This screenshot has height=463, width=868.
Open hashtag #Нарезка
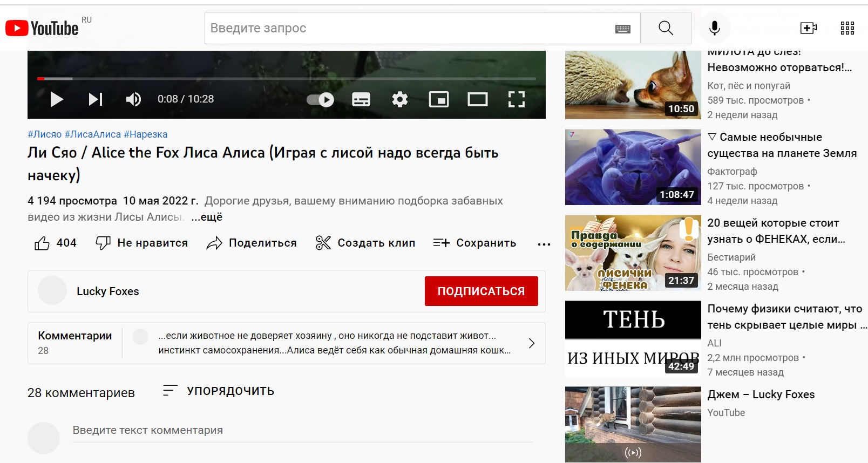(x=146, y=134)
